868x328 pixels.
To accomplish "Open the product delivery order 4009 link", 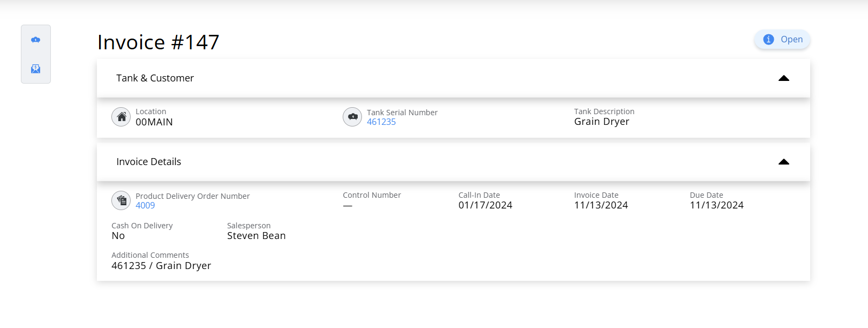I will click(x=145, y=206).
